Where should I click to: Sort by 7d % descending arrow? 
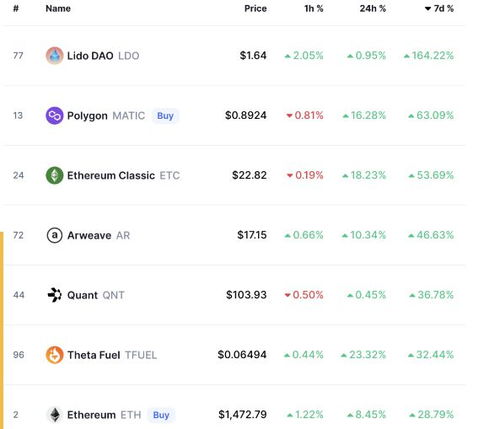[428, 9]
